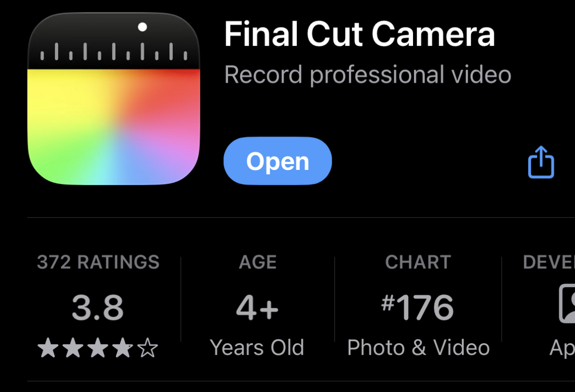Tap the second filled rating star
The image size is (575, 392).
click(x=73, y=348)
